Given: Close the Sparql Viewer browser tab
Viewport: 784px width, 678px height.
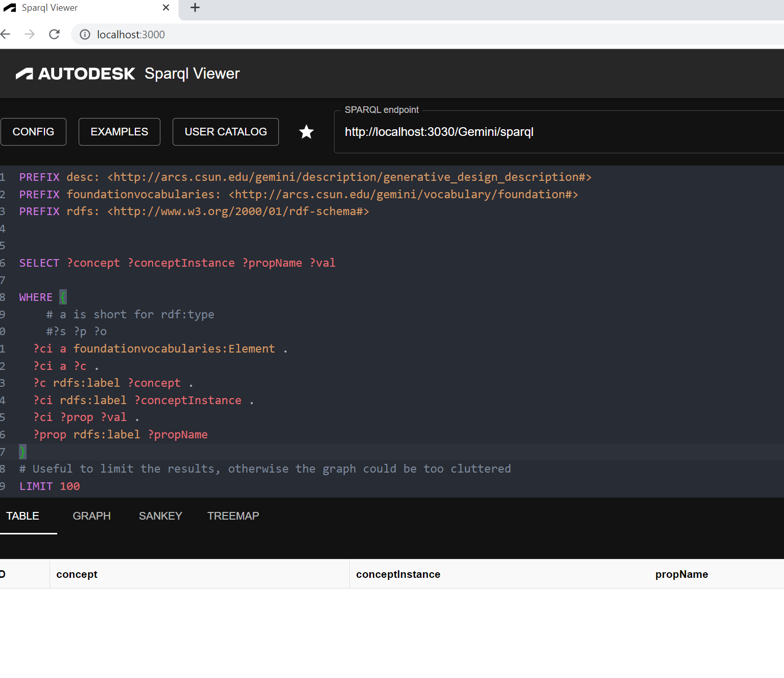Looking at the screenshot, I should pos(166,8).
